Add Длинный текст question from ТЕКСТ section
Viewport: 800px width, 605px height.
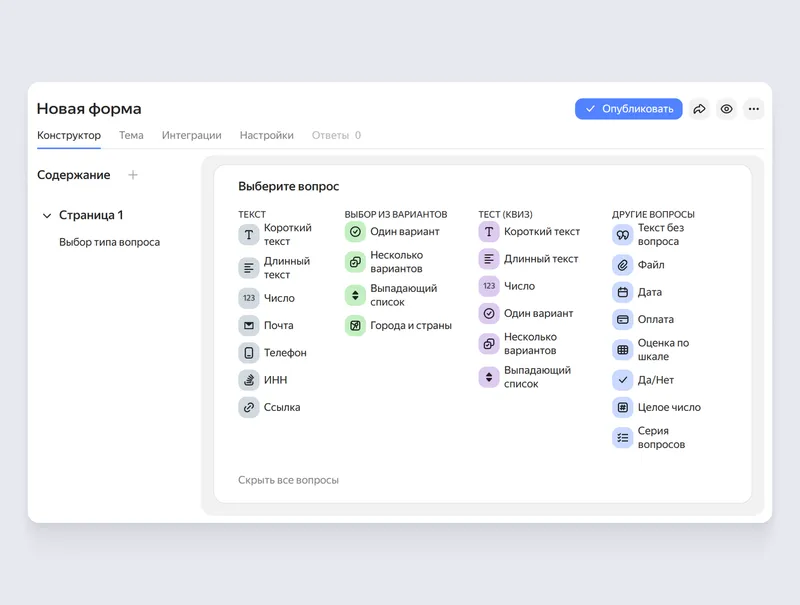(274, 268)
